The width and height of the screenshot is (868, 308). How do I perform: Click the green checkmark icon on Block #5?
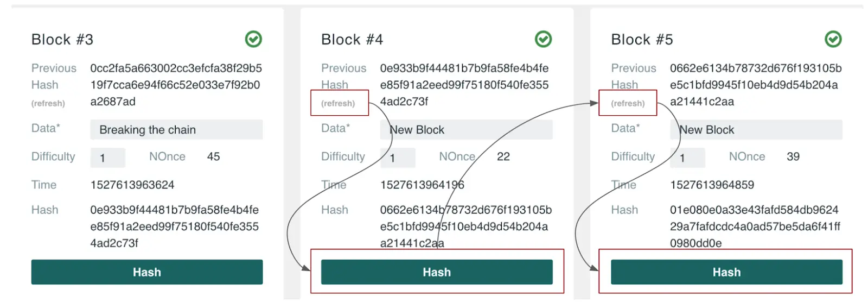tap(833, 39)
